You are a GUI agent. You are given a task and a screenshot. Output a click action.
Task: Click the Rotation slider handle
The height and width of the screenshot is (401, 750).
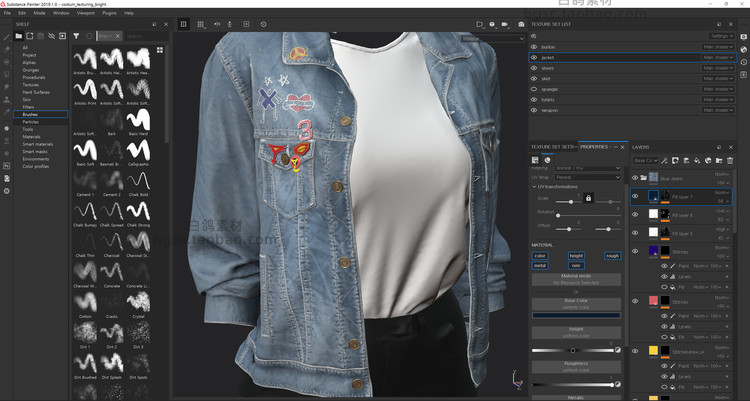(x=558, y=215)
